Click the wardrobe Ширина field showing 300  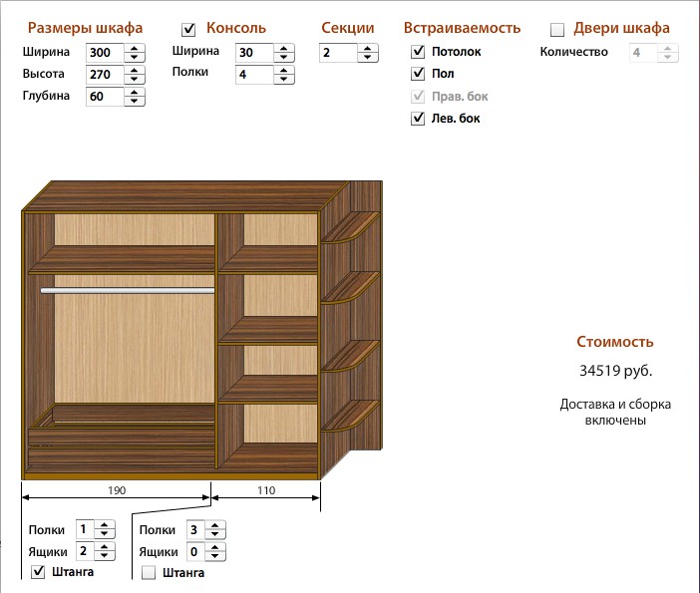click(105, 53)
